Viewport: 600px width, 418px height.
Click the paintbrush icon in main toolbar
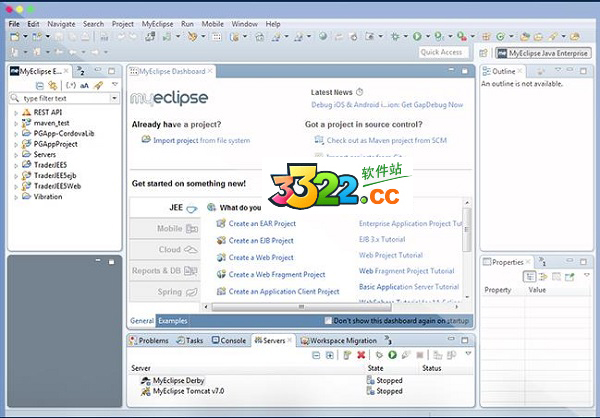click(x=192, y=36)
